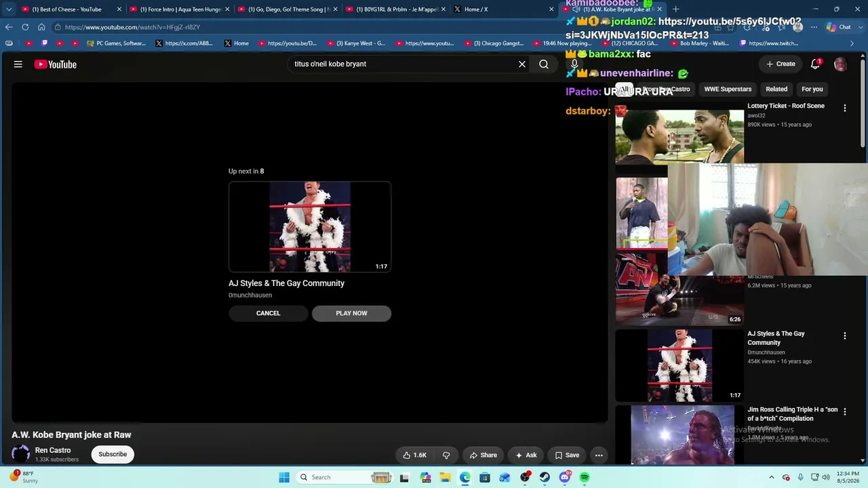Screen dimensions: 868x488
Task: Save the video to a playlist
Action: pyautogui.click(x=567, y=455)
